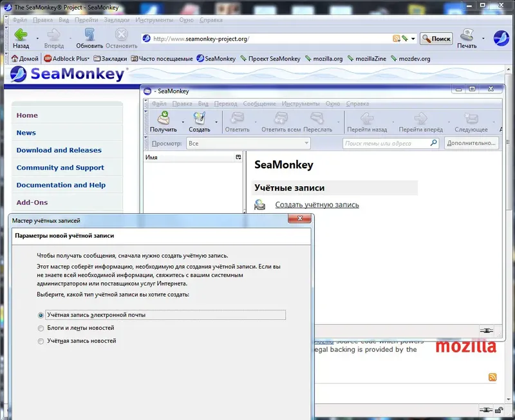This screenshot has width=515, height=420.
Task: Click Создать учётную запись link
Action: (x=317, y=205)
